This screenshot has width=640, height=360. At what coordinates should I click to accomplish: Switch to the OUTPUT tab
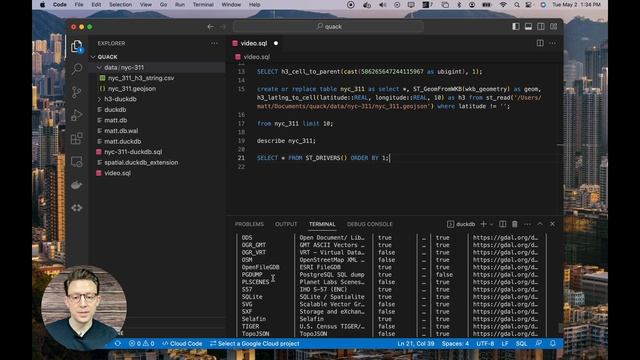click(x=286, y=224)
